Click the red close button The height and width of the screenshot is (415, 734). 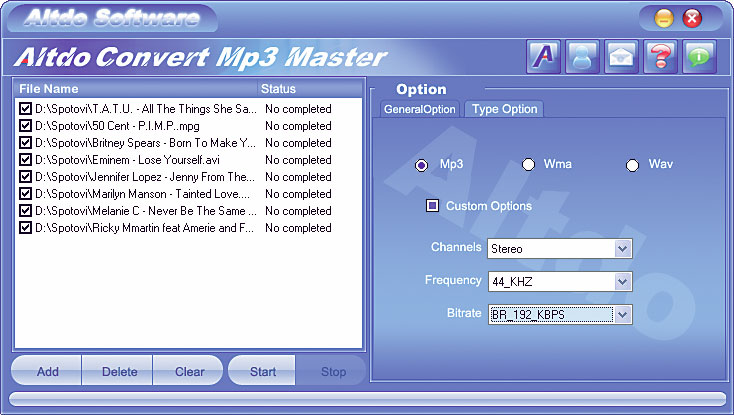[x=692, y=19]
